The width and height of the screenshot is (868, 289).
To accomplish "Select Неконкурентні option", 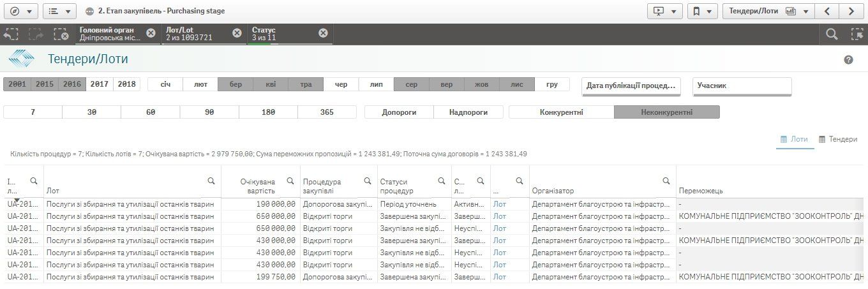I will 667,112.
